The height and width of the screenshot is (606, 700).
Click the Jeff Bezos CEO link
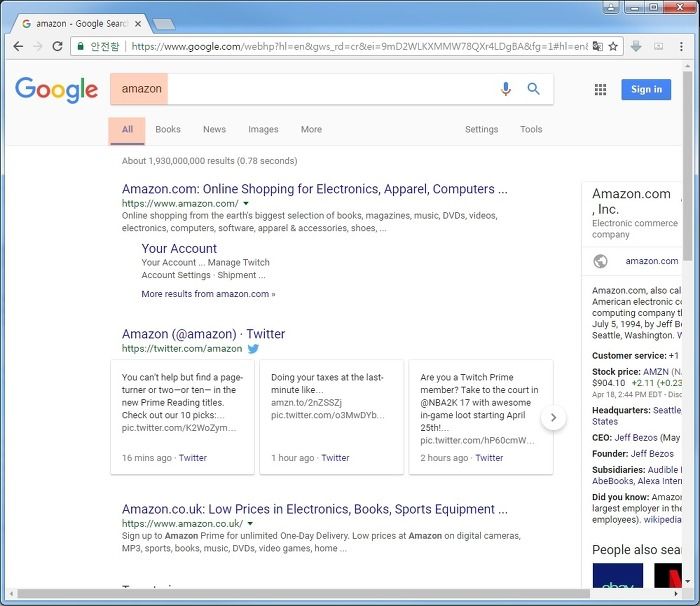[636, 438]
